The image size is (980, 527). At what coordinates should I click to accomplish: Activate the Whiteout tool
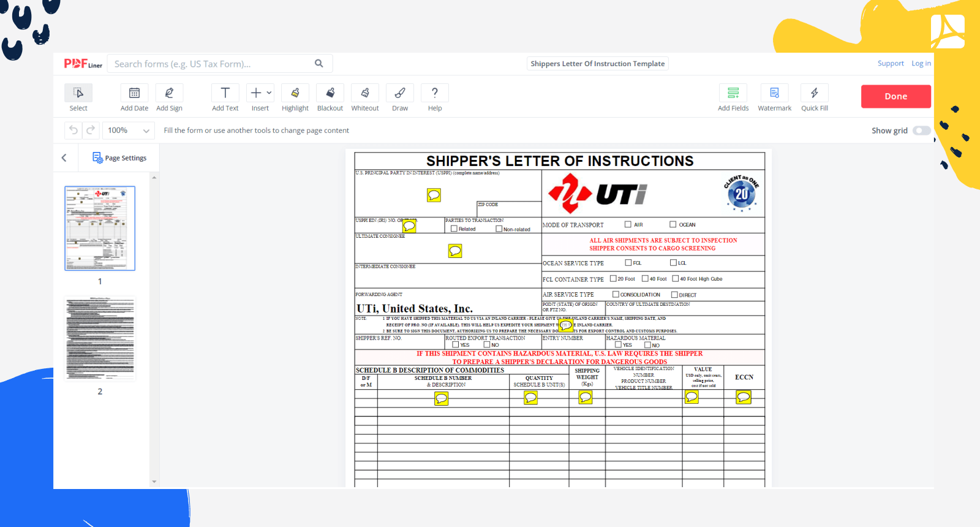point(365,93)
